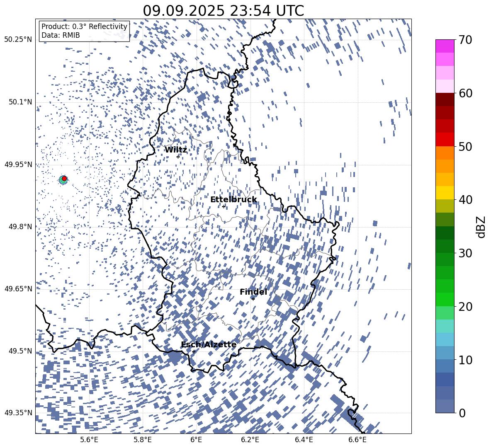Image resolution: width=491 pixels, height=448 pixels.
Task: Click the 30 tick on colorbar
Action: pos(465,253)
